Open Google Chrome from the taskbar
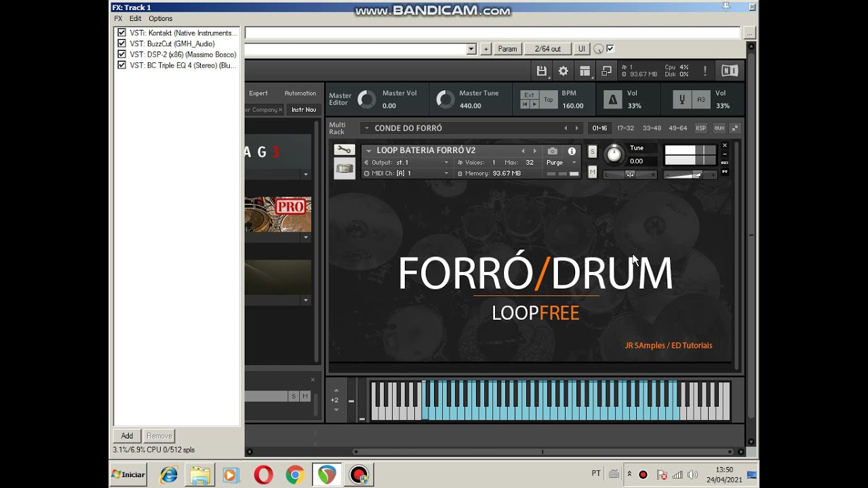Image resolution: width=868 pixels, height=488 pixels. (x=295, y=475)
